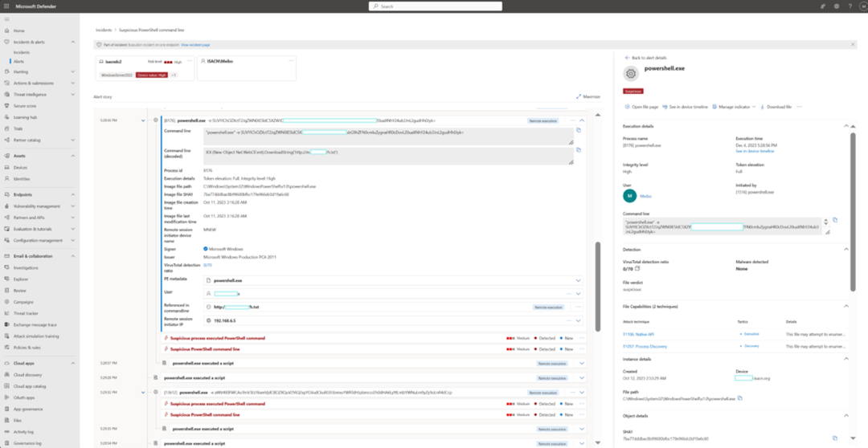Viewport: 868px width, 448px height.
Task: Open App governance menu item
Action: 27,409
